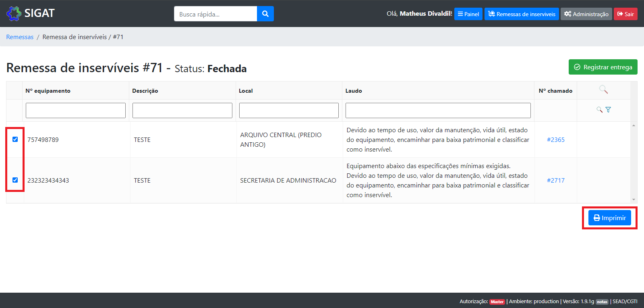This screenshot has width=644, height=308.
Task: Open chamado link #2717
Action: tap(555, 181)
